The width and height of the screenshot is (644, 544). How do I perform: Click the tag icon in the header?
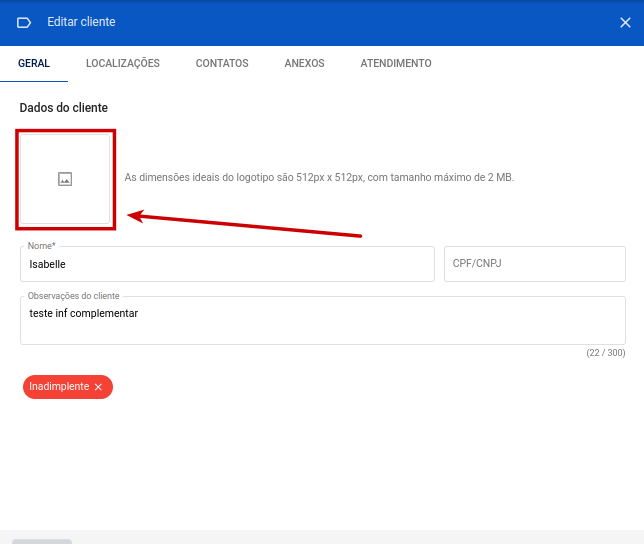tap(25, 22)
